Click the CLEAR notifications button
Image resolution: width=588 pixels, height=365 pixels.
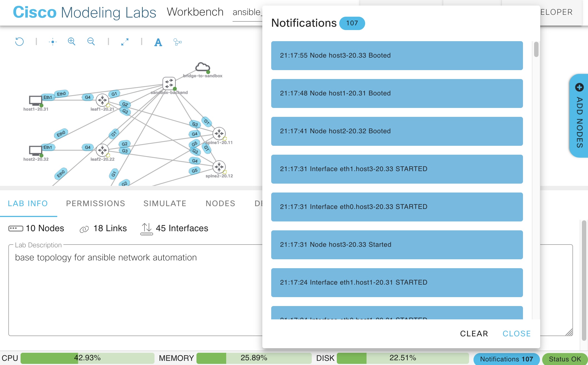pyautogui.click(x=474, y=333)
